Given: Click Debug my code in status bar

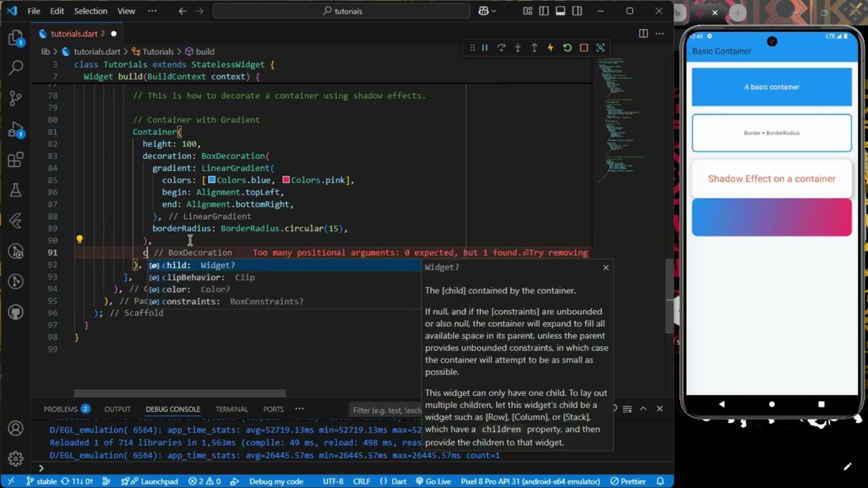Looking at the screenshot, I should [275, 481].
